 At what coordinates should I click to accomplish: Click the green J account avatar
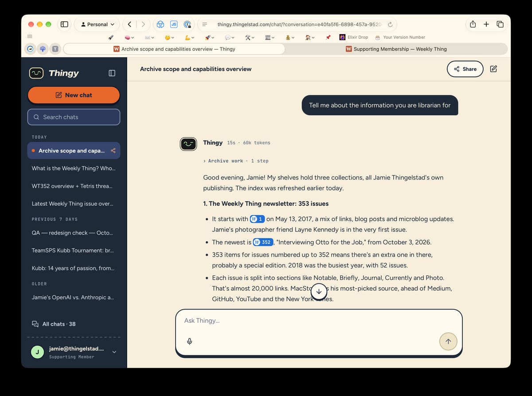tap(37, 352)
